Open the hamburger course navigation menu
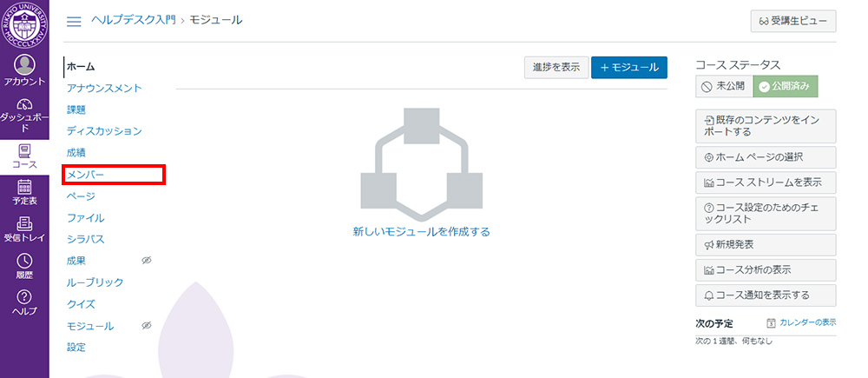This screenshot has height=378, width=868. tap(74, 21)
